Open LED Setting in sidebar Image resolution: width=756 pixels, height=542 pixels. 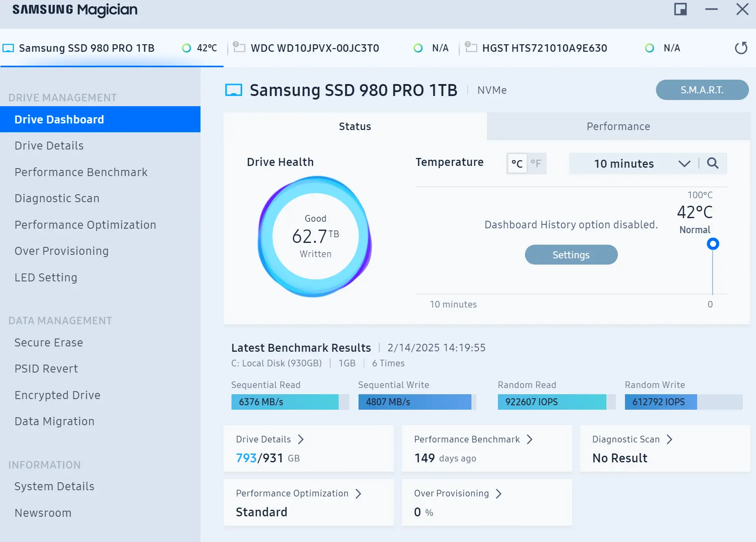100,277
